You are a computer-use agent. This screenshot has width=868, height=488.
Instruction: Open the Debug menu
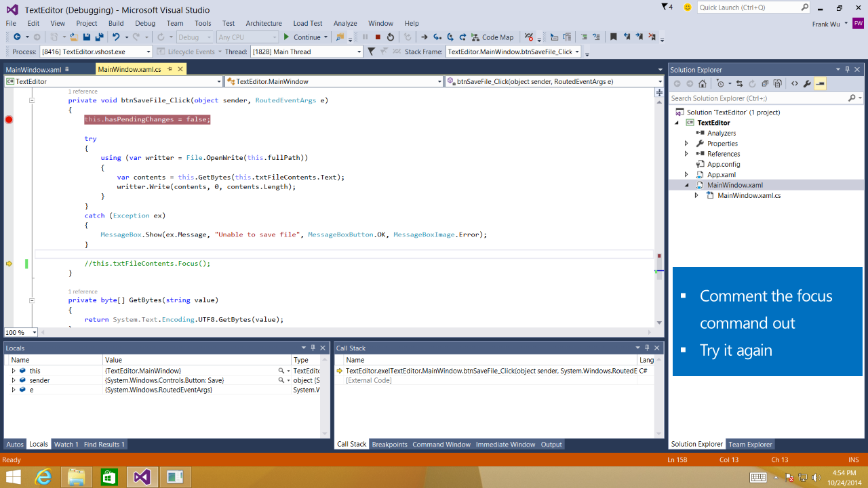[x=145, y=23]
